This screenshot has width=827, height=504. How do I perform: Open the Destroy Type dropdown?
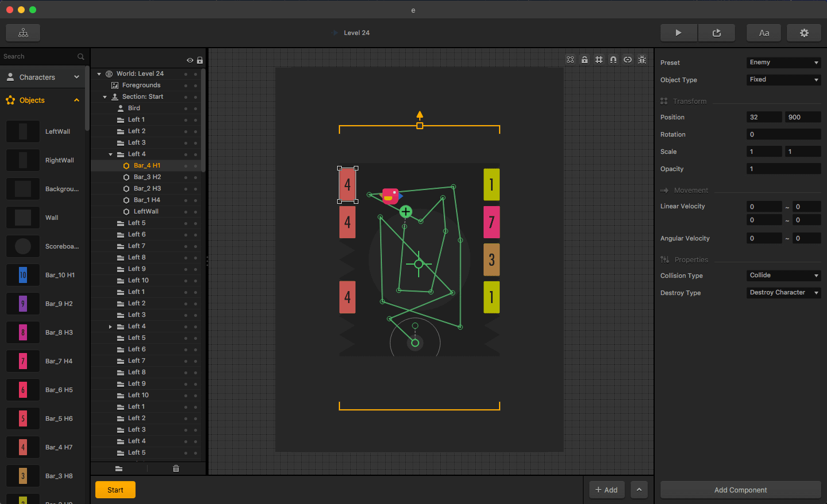point(783,293)
